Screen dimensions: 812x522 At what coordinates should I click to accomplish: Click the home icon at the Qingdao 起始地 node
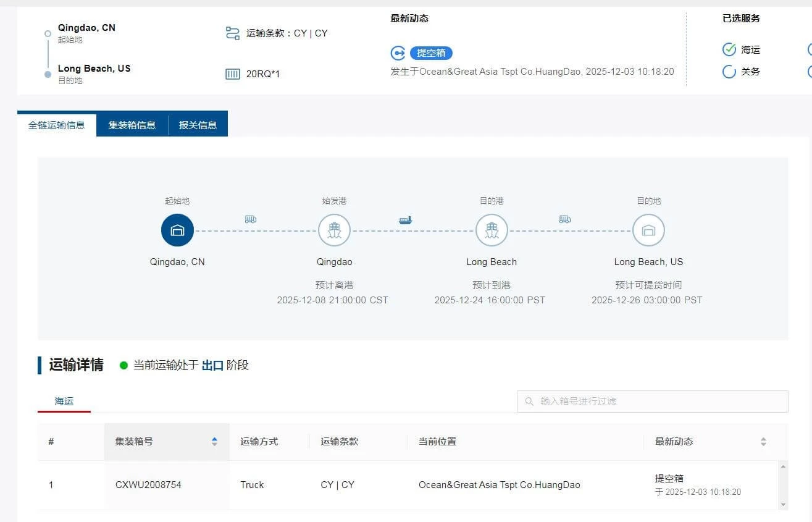click(177, 229)
